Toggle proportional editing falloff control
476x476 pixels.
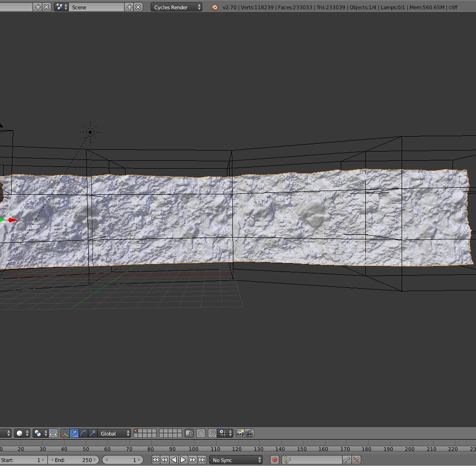[200, 433]
